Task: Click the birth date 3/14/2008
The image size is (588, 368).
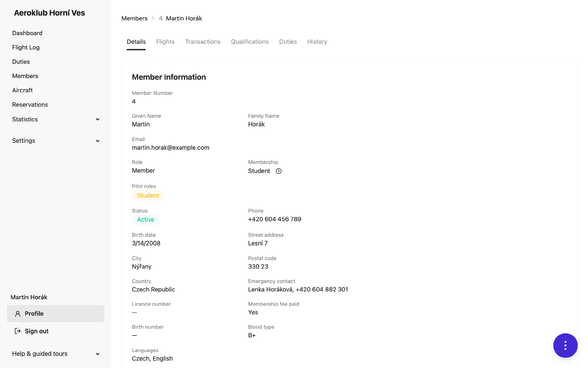Action: (x=146, y=243)
